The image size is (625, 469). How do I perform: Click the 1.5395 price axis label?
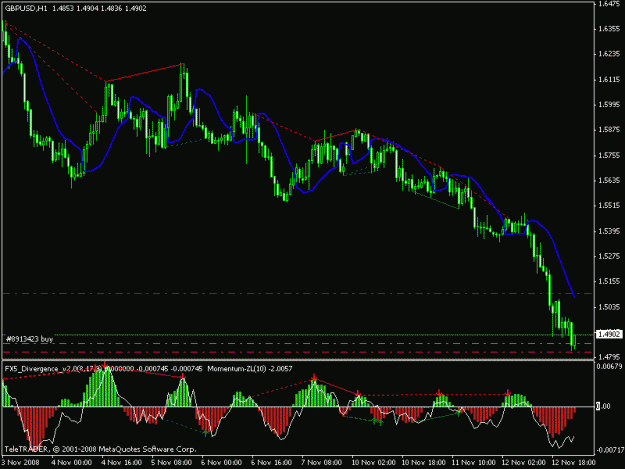click(609, 231)
